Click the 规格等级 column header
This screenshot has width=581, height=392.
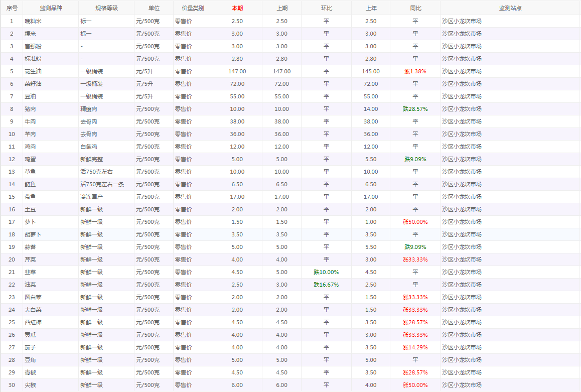click(106, 8)
